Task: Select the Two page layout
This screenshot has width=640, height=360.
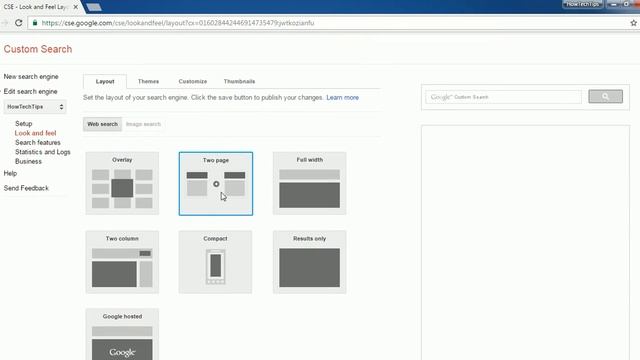Action: pos(216,183)
